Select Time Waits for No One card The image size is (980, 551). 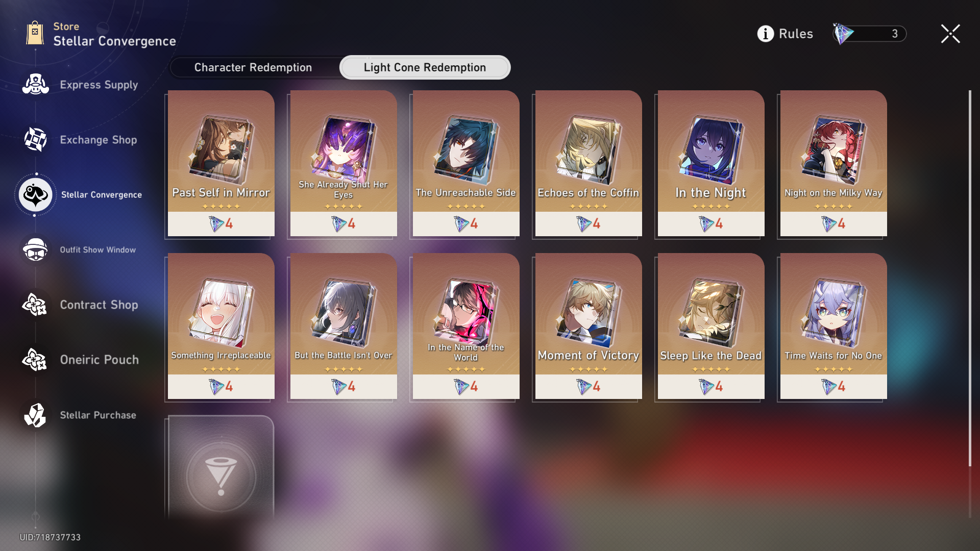coord(834,326)
